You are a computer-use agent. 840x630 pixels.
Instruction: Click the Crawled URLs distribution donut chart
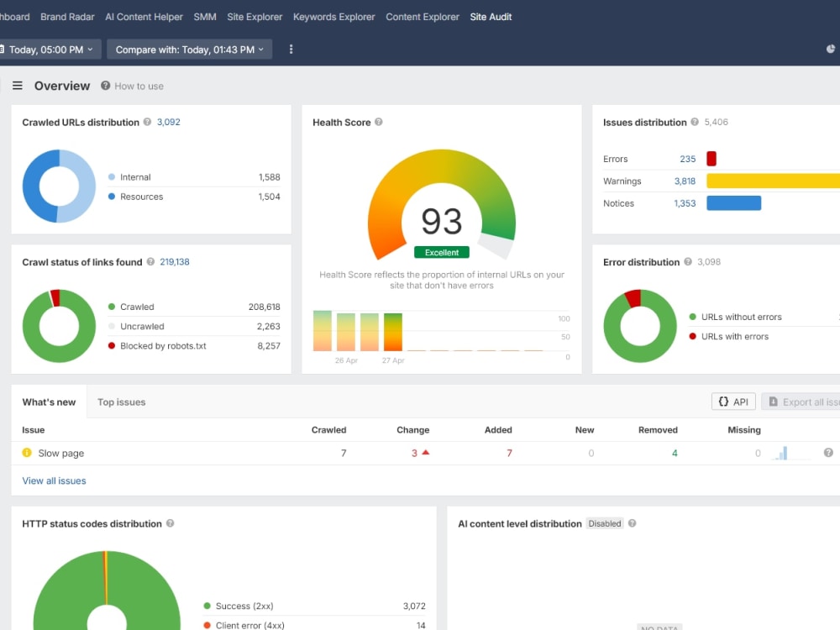coord(59,186)
